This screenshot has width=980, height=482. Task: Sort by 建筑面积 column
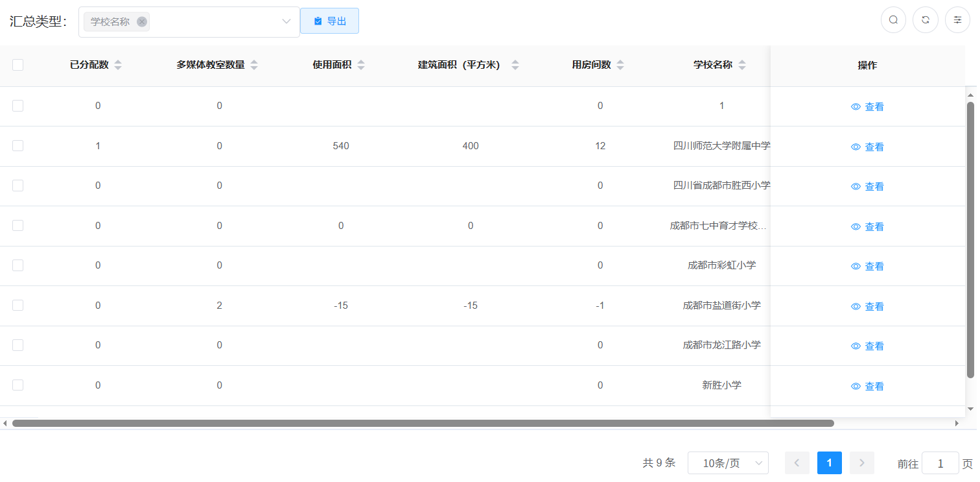tap(515, 65)
